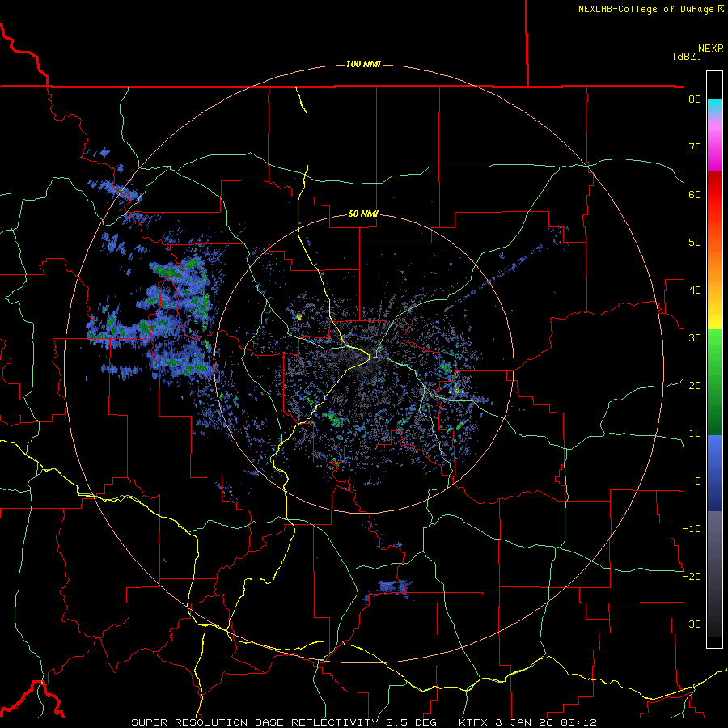Click the NEXLAB-College of DuPage label

[x=645, y=9]
